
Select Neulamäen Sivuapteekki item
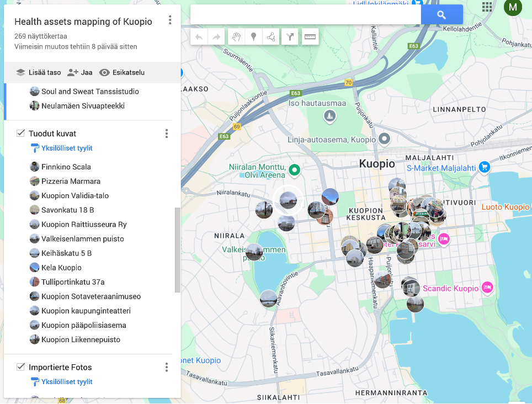point(83,106)
